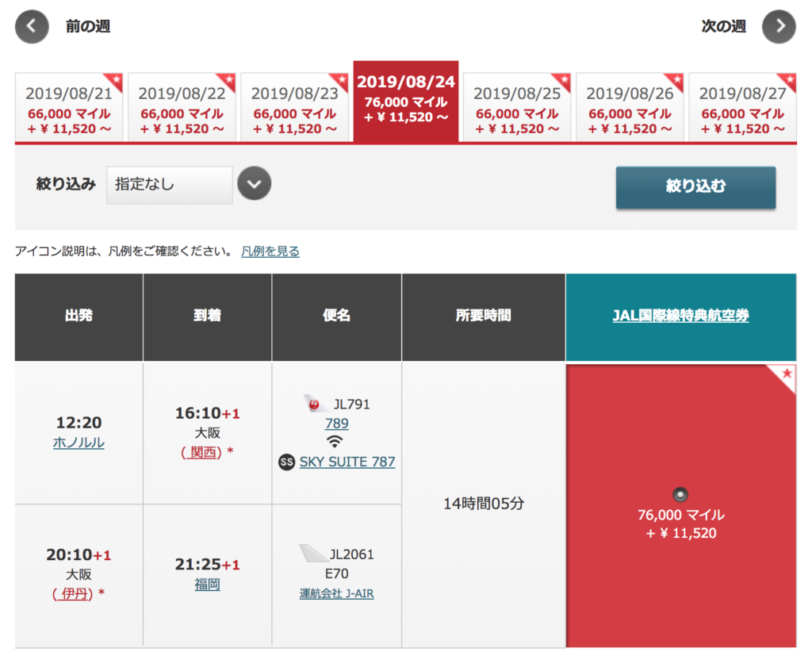The width and height of the screenshot is (812, 656).
Task: Select the 76,000 miles fare radio button
Action: coord(680,495)
